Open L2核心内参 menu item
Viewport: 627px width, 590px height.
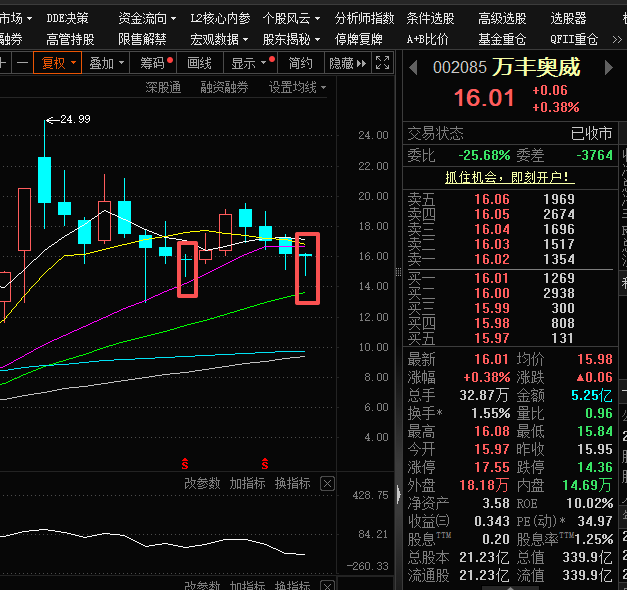click(x=220, y=18)
